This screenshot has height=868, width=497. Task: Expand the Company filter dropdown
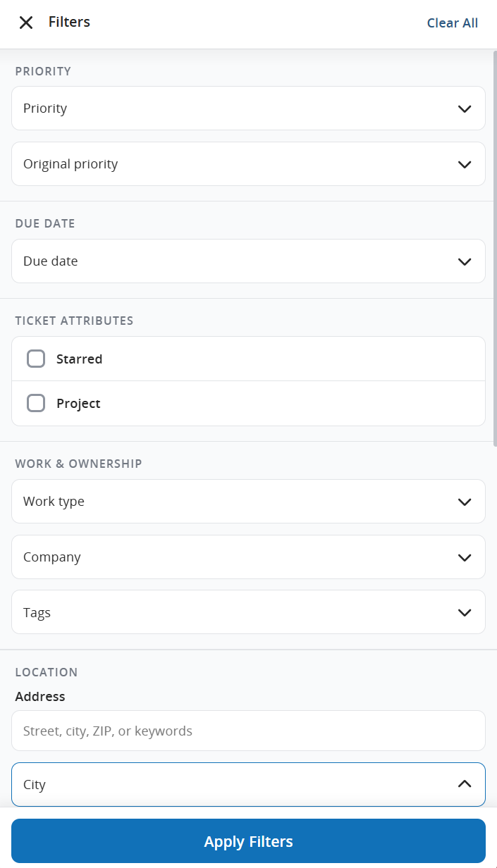[248, 557]
